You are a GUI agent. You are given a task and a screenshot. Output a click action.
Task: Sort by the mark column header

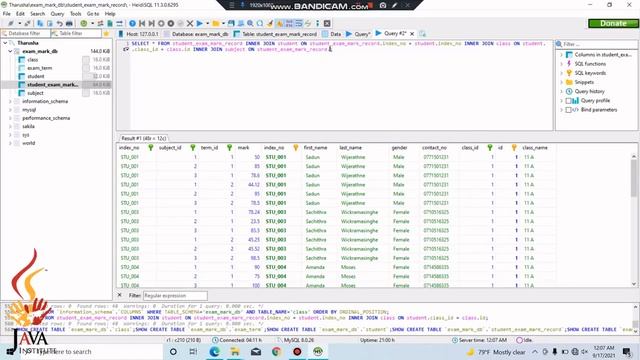click(244, 148)
